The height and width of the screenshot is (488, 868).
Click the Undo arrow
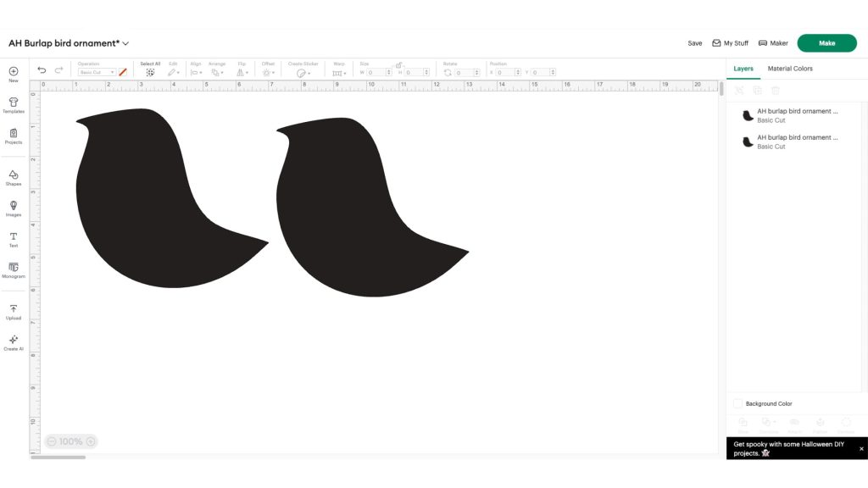click(42, 71)
